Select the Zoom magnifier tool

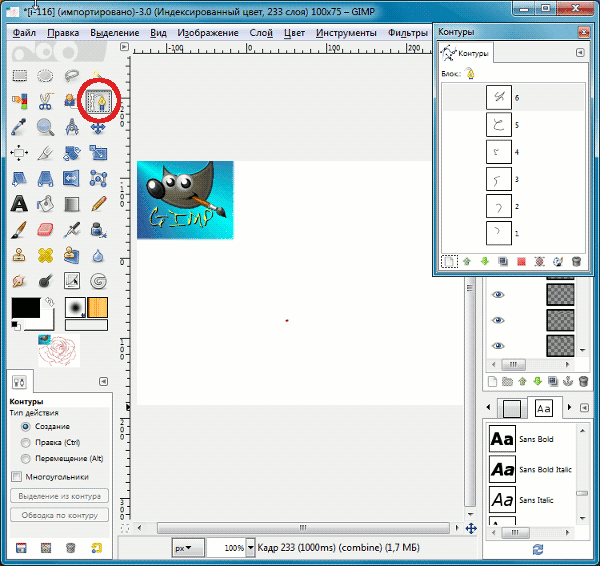click(45, 127)
